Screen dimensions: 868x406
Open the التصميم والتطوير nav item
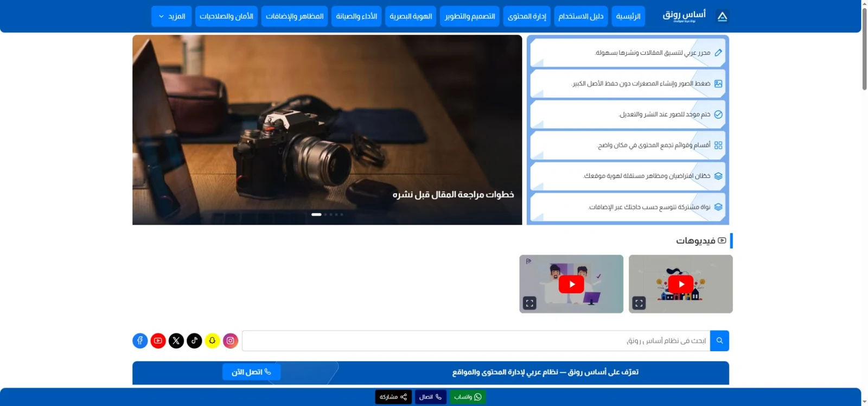(x=470, y=16)
